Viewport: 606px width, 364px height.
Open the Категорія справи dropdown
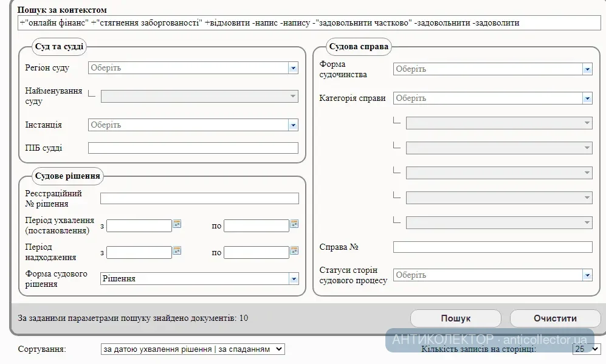(587, 98)
